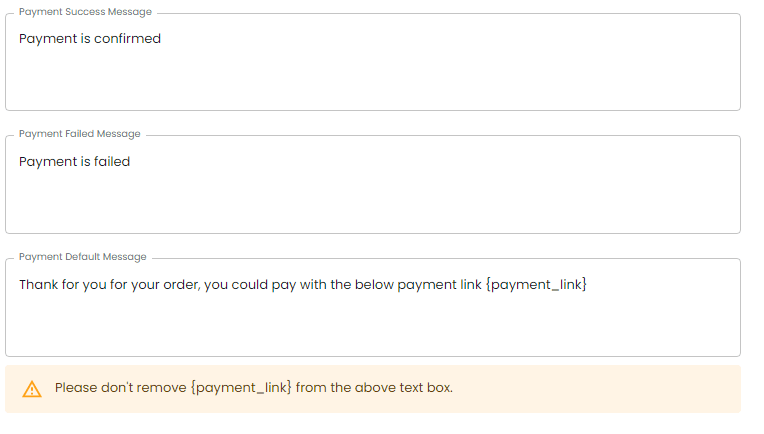Place cursor in "Payment is failed" text
This screenshot has height=434, width=764.
[75, 161]
